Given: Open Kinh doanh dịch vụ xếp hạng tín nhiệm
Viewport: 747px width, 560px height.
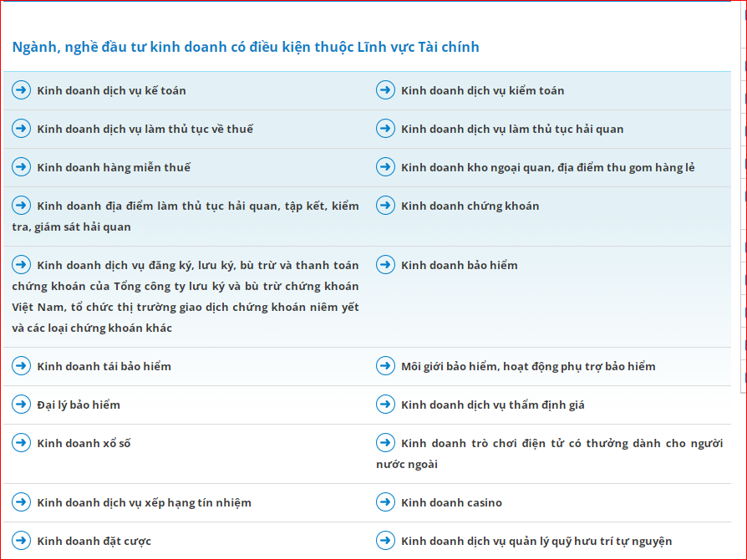Looking at the screenshot, I should click(145, 503).
